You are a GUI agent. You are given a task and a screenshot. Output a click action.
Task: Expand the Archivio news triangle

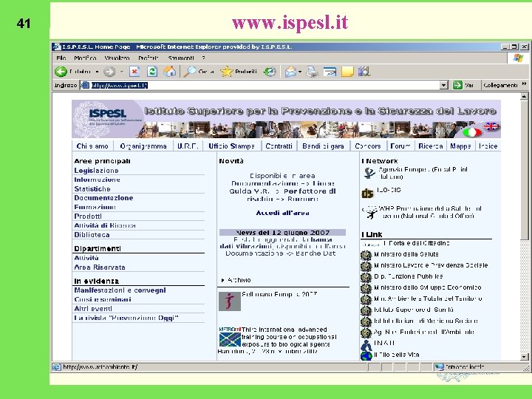pos(222,280)
